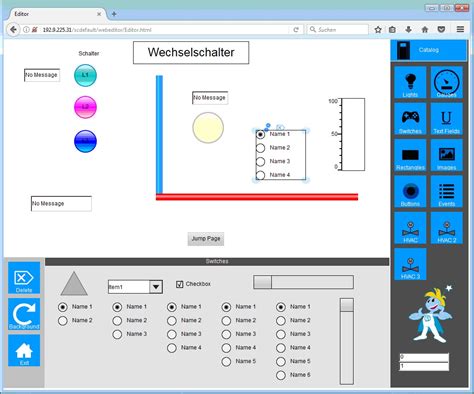
Task: Select Name 3 in canvas radio group
Action: click(x=260, y=161)
